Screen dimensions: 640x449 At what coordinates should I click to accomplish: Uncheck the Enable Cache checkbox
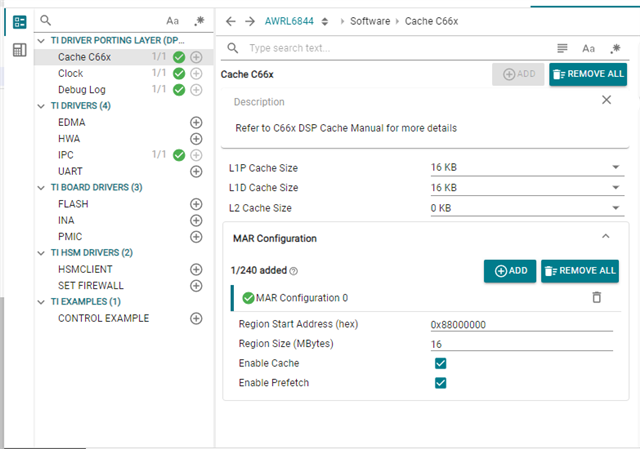440,363
